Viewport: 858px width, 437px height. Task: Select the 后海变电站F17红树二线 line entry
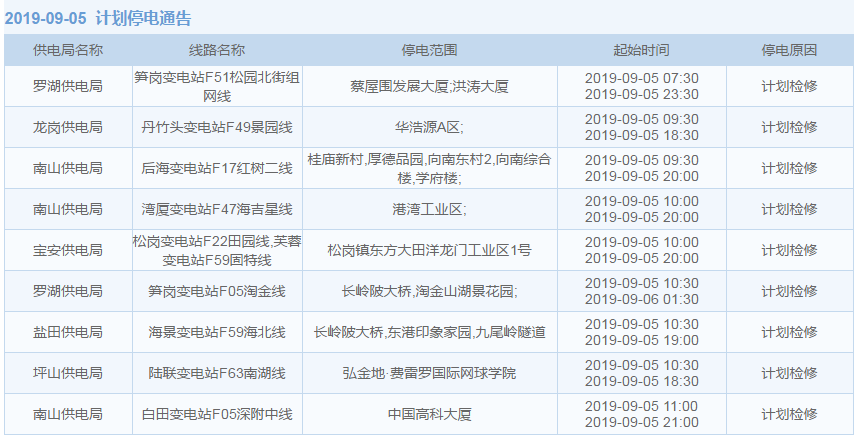click(x=217, y=168)
